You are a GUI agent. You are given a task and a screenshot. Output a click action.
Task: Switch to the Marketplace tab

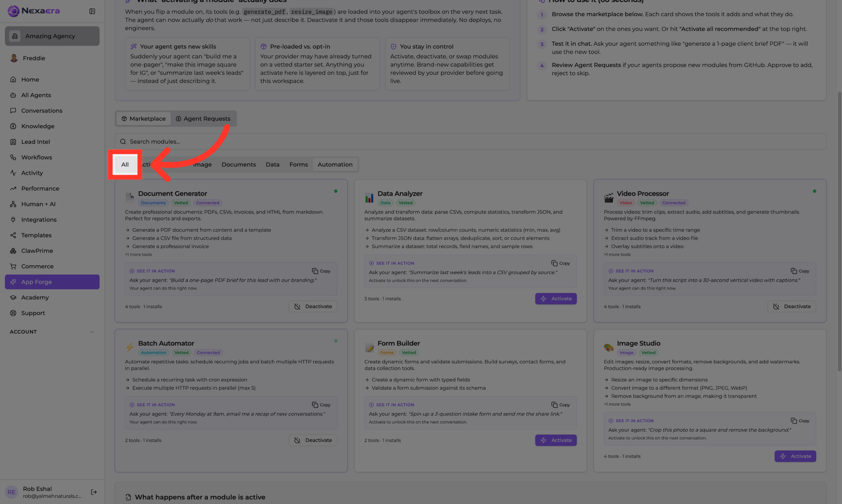click(x=143, y=118)
